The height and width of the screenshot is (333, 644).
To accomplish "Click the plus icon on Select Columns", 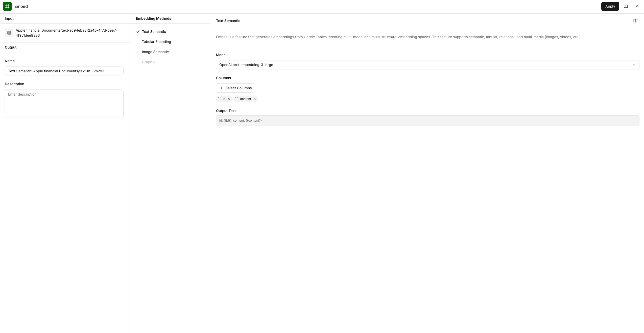I will (x=221, y=88).
